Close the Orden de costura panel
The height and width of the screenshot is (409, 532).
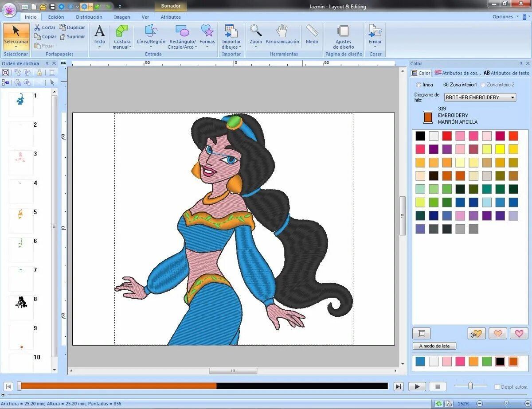pyautogui.click(x=54, y=63)
